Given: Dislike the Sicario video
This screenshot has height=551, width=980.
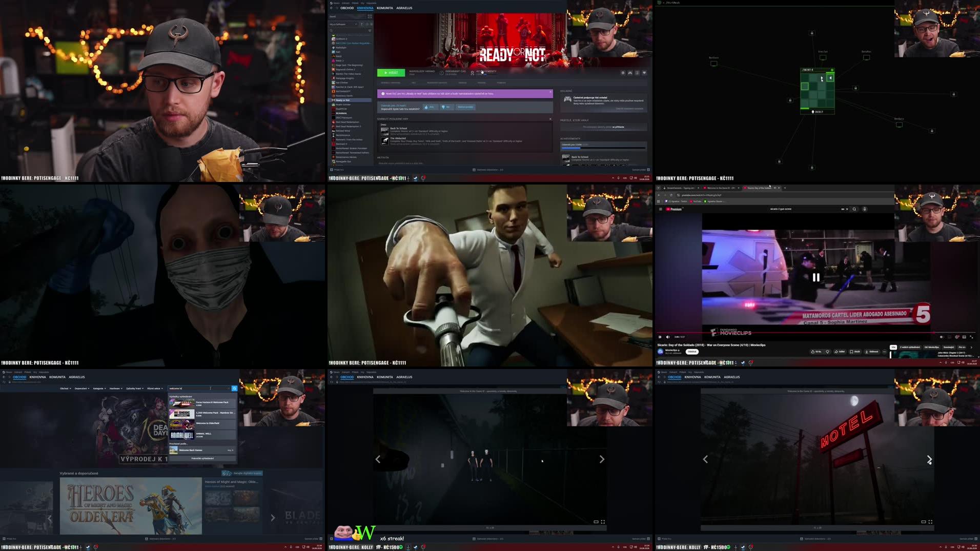Looking at the screenshot, I should click(x=827, y=352).
